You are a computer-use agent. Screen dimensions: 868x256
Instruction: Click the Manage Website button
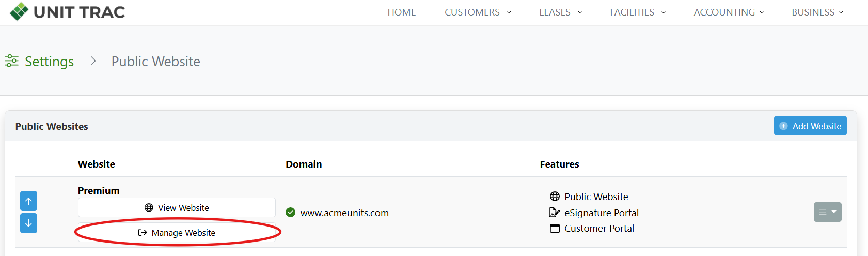coord(177,233)
